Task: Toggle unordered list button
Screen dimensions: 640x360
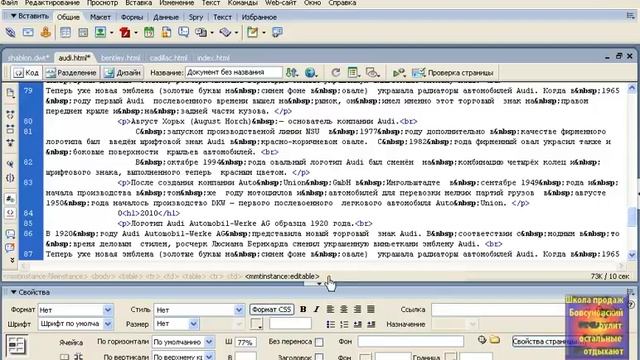Action: (x=331, y=324)
